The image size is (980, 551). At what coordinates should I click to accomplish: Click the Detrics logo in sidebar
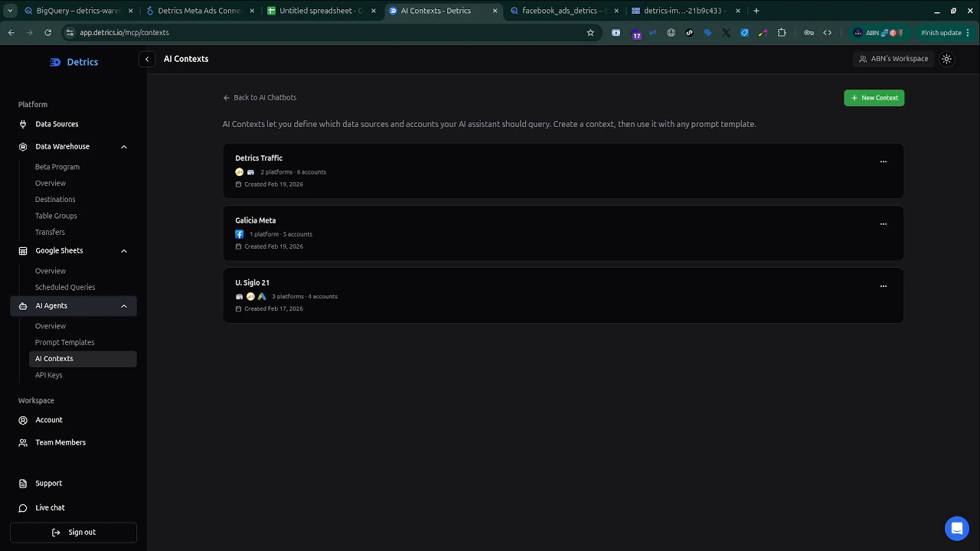(x=73, y=62)
